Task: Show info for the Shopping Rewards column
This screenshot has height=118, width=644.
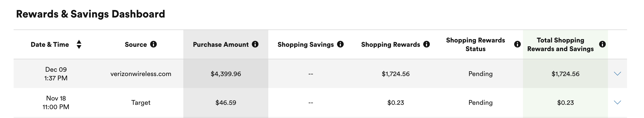Action: pyautogui.click(x=427, y=44)
